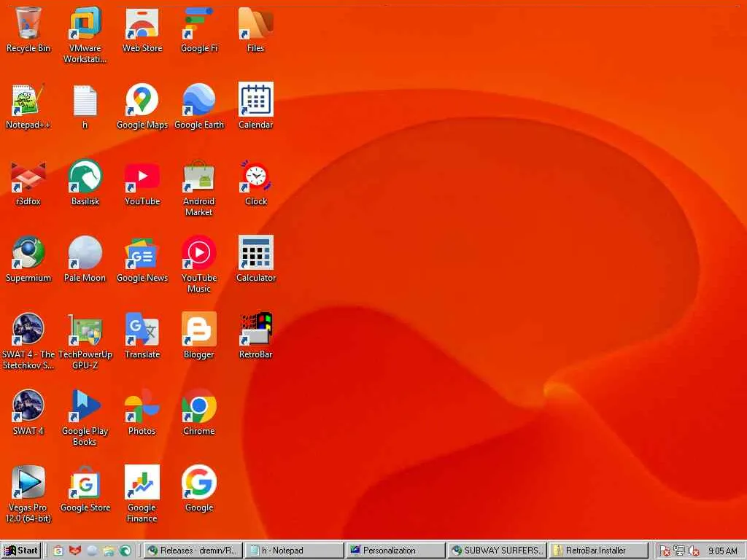The width and height of the screenshot is (747, 560).
Task: Open the Files desktop shortcut
Action: 256,29
